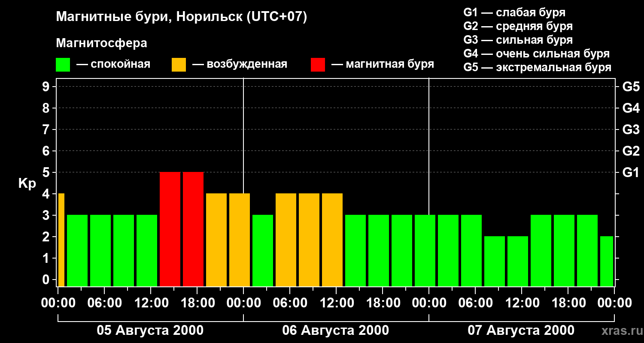Screen dimensions: 644x343
Task: Click the G1 label on the right axis
Action: tap(631, 172)
